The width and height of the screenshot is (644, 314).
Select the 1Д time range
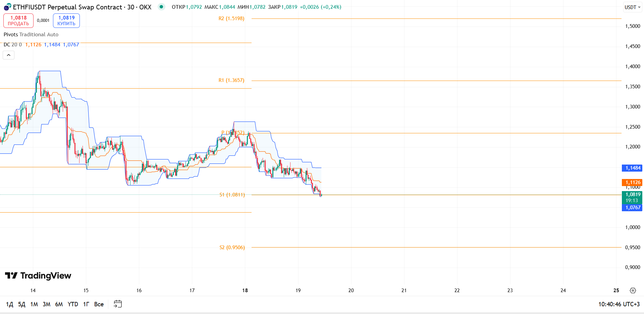click(x=10, y=304)
